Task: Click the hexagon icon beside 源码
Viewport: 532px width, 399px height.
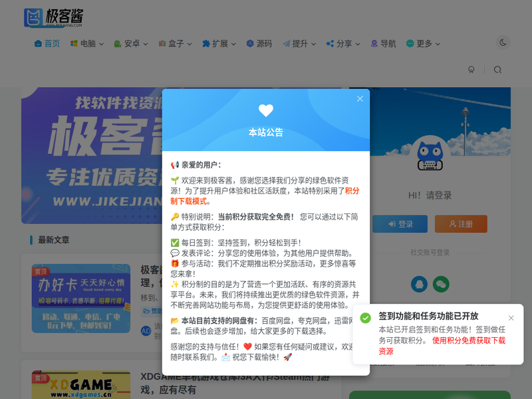Action: coord(250,43)
